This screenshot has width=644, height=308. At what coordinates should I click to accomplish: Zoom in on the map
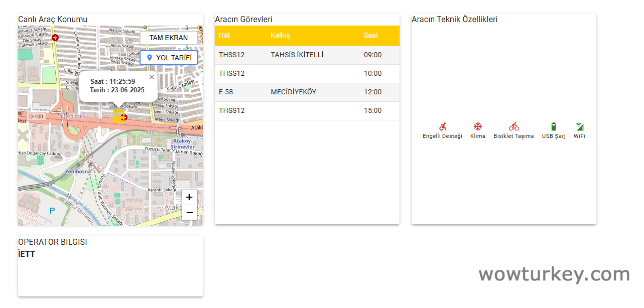point(189,198)
